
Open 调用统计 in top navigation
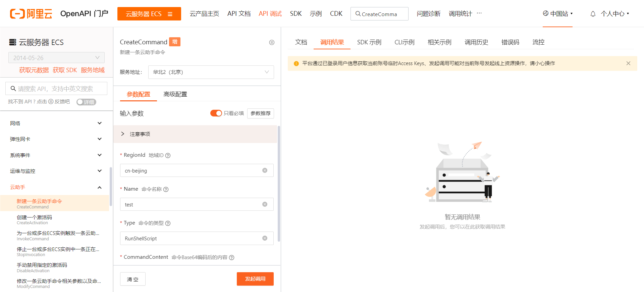pyautogui.click(x=460, y=14)
